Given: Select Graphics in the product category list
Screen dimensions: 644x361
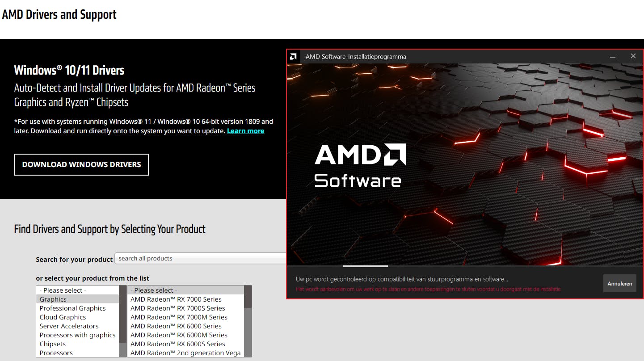Looking at the screenshot, I should 77,299.
